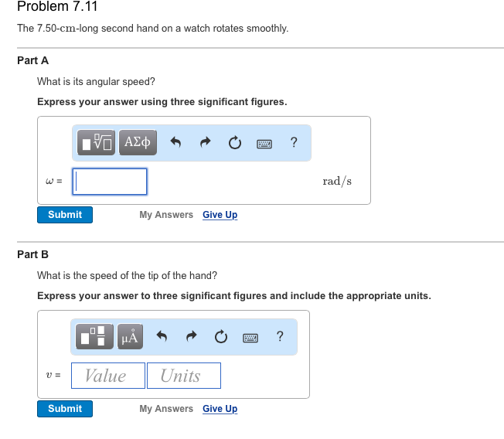This screenshot has height=439, width=504.
Task: Open help for Part A
Action: (x=293, y=142)
